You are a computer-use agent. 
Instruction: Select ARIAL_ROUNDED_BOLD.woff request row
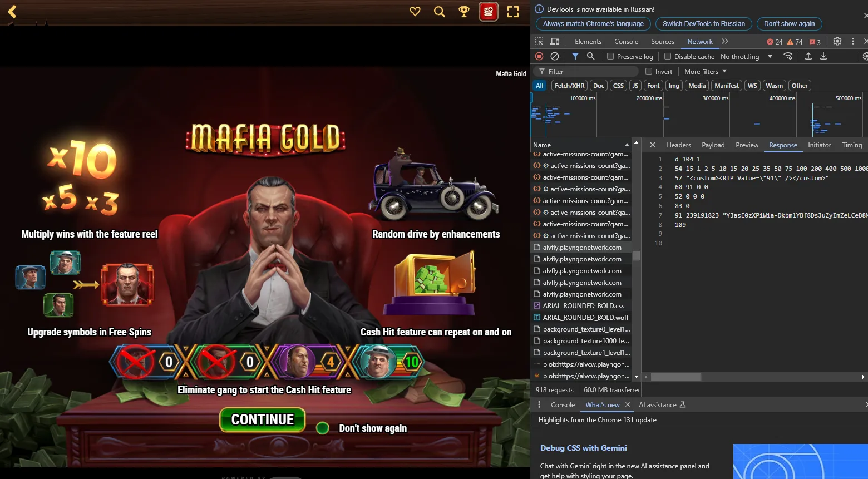coord(581,318)
